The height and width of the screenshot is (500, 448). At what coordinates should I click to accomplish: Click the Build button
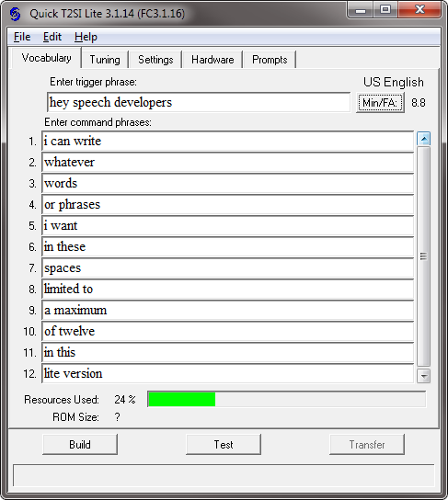click(x=80, y=445)
